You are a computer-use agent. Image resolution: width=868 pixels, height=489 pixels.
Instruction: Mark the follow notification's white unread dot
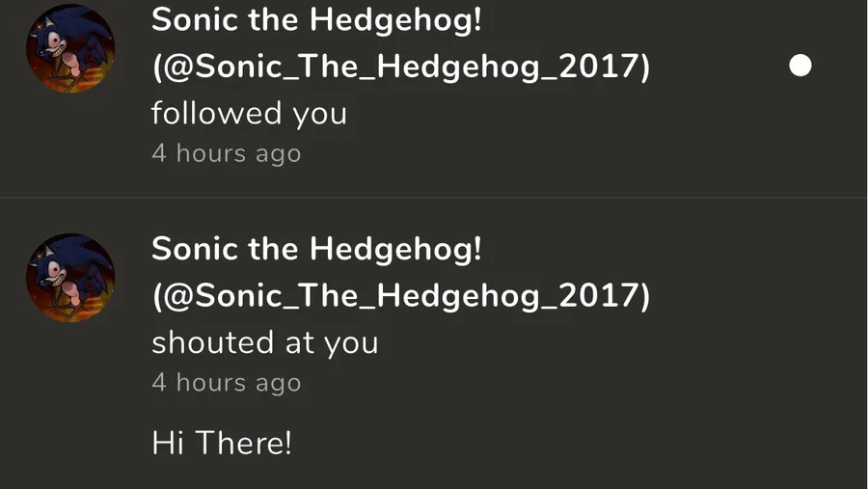click(800, 66)
